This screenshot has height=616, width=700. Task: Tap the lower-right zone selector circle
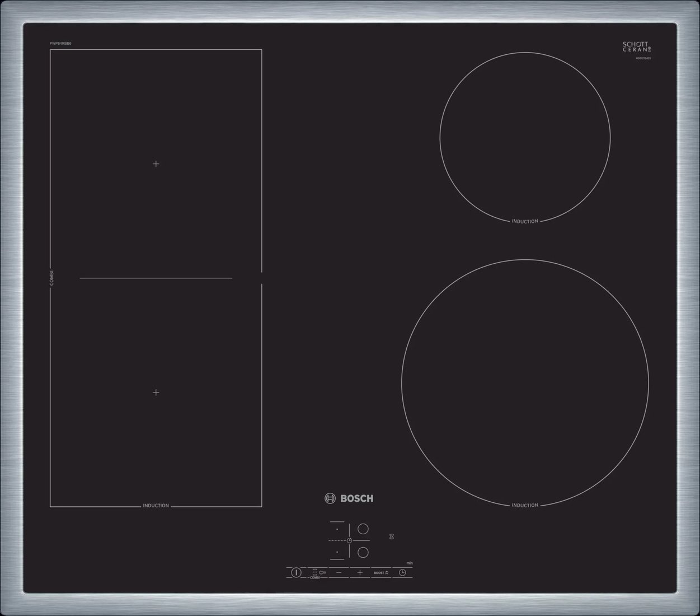(363, 552)
